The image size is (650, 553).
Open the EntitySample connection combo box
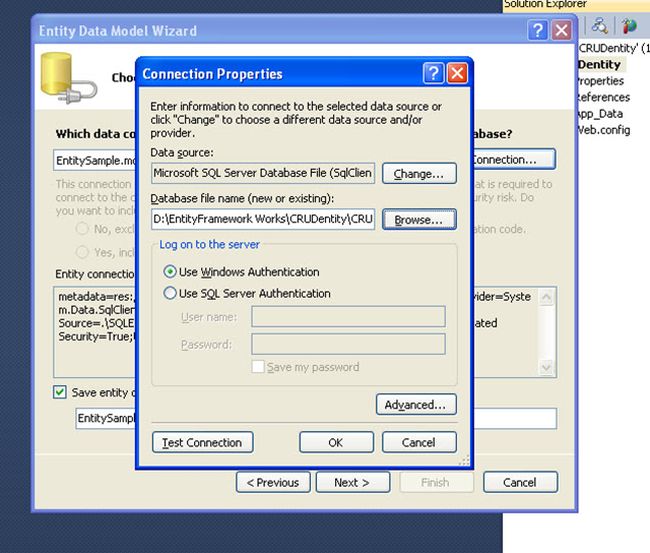point(95,160)
